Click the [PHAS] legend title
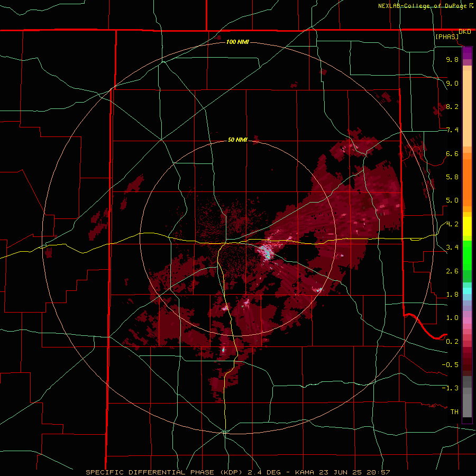 [447, 37]
